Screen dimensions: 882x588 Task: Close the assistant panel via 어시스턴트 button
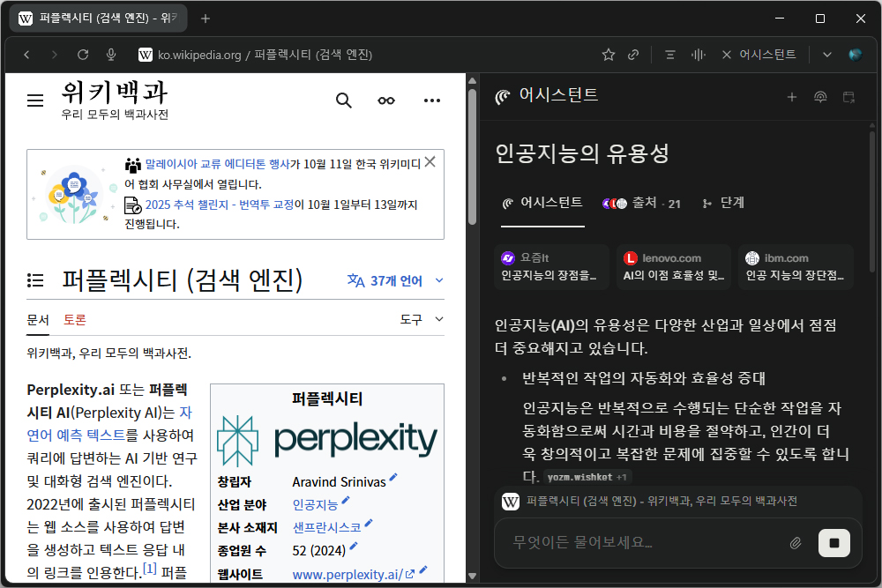pyautogui.click(x=759, y=55)
